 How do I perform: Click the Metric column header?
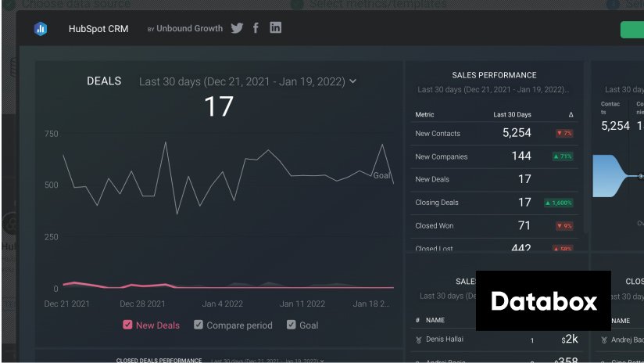(424, 115)
